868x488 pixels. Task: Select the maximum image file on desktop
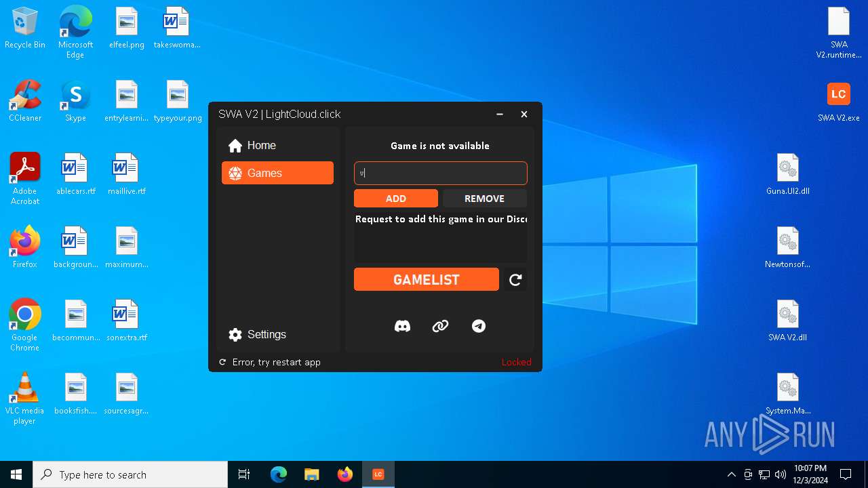(127, 247)
